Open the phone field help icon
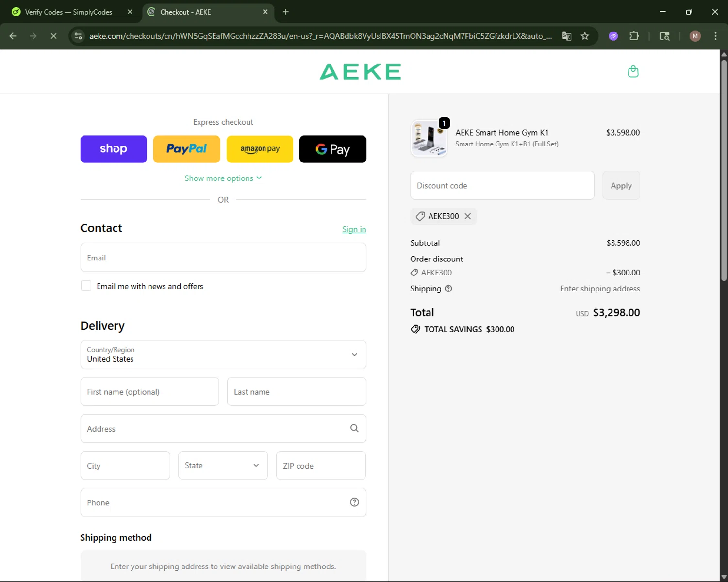 coord(354,502)
